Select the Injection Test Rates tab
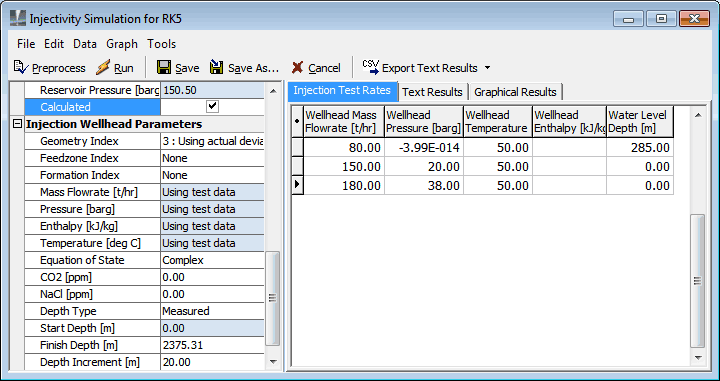Viewport: 720px width, 381px height. [342, 90]
